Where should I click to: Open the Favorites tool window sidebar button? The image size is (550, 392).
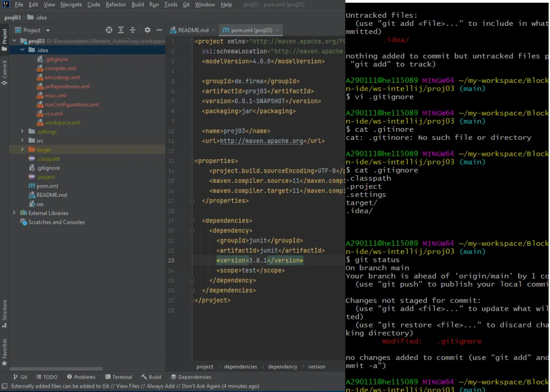4,352
